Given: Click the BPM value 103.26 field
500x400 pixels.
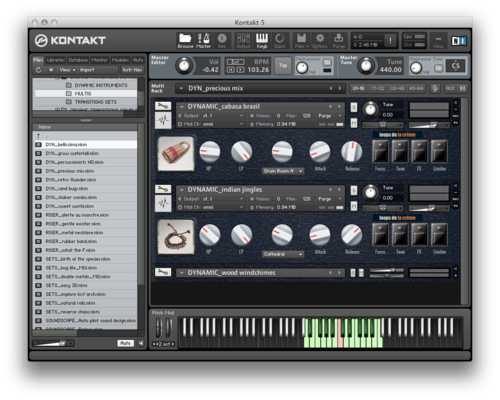Looking at the screenshot, I should (258, 70).
